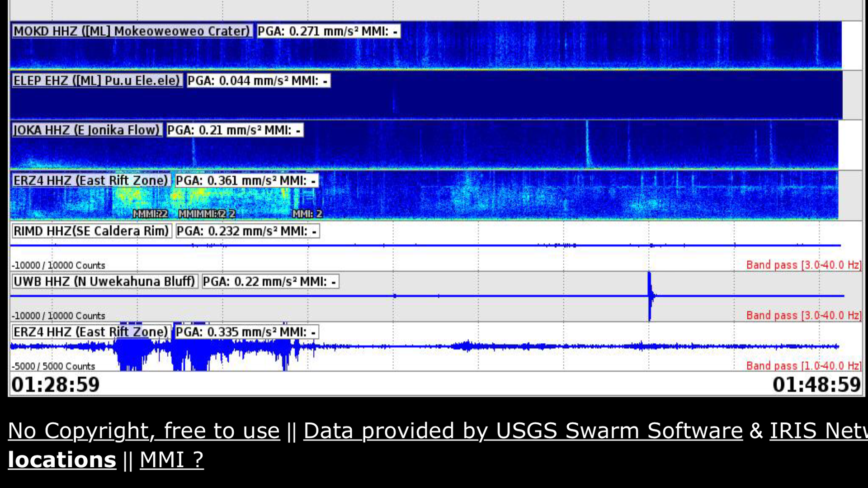
Task: Follow the 'Data provided by USGS Swarm Software' link
Action: click(x=523, y=430)
